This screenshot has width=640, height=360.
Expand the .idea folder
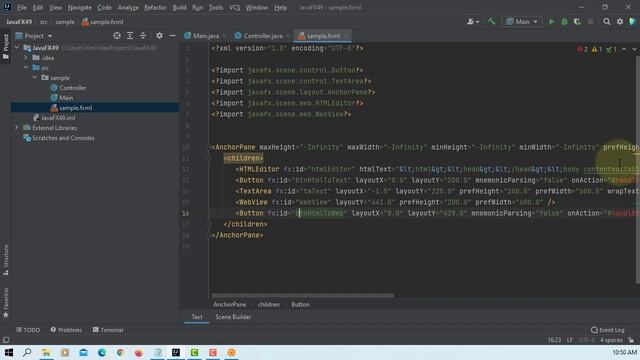click(x=26, y=58)
